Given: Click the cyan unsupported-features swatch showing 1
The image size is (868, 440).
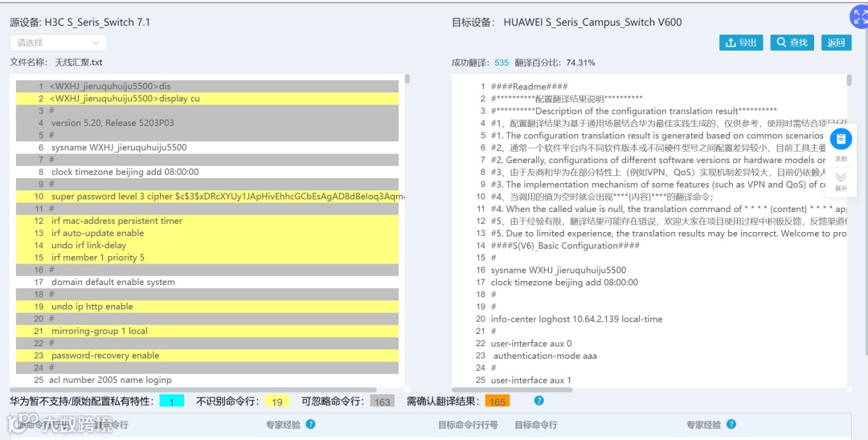Looking at the screenshot, I should pyautogui.click(x=172, y=401).
